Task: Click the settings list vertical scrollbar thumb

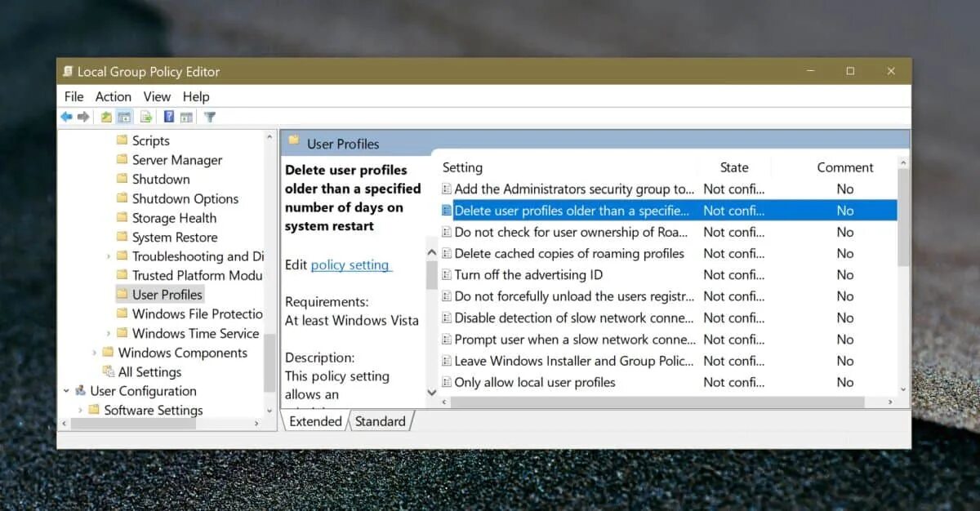Action: pyautogui.click(x=903, y=217)
